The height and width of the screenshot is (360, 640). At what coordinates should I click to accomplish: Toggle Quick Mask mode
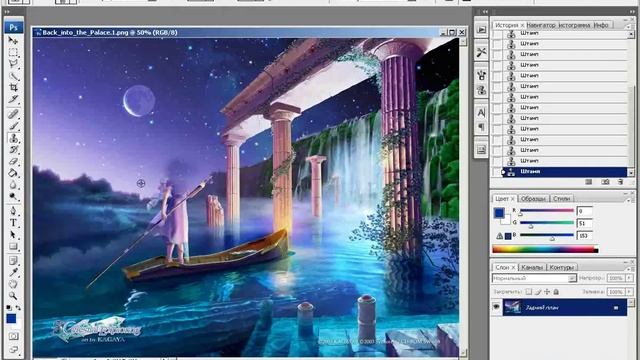(13, 336)
